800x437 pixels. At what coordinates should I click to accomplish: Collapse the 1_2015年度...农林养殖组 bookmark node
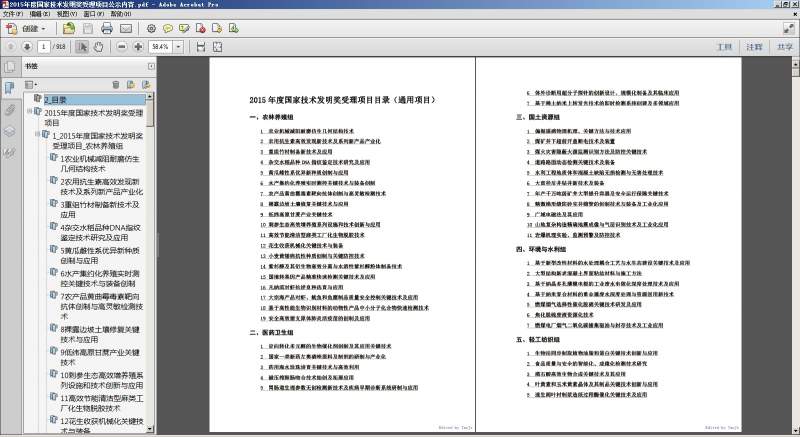click(37, 134)
